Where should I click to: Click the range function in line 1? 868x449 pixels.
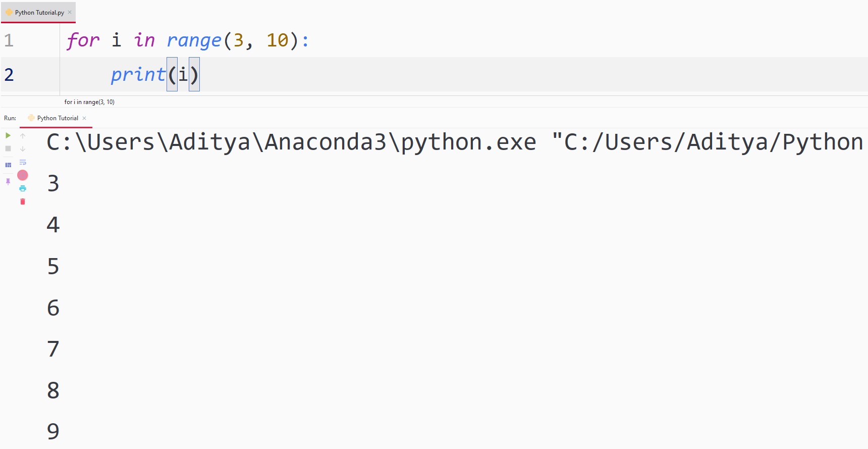[x=194, y=40]
